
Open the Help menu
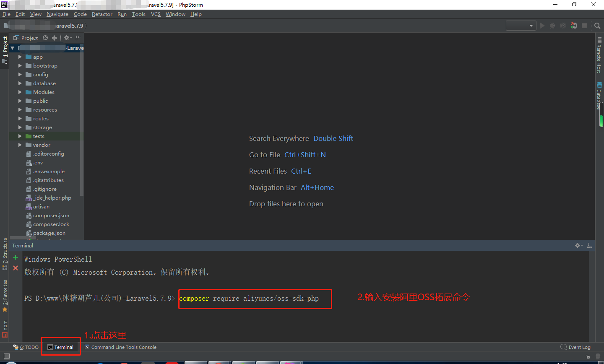(196, 14)
